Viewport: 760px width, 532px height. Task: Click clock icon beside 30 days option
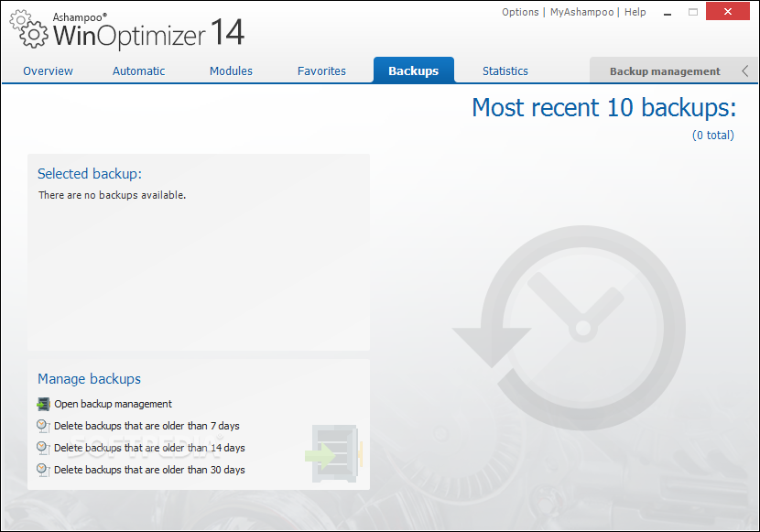(x=43, y=470)
